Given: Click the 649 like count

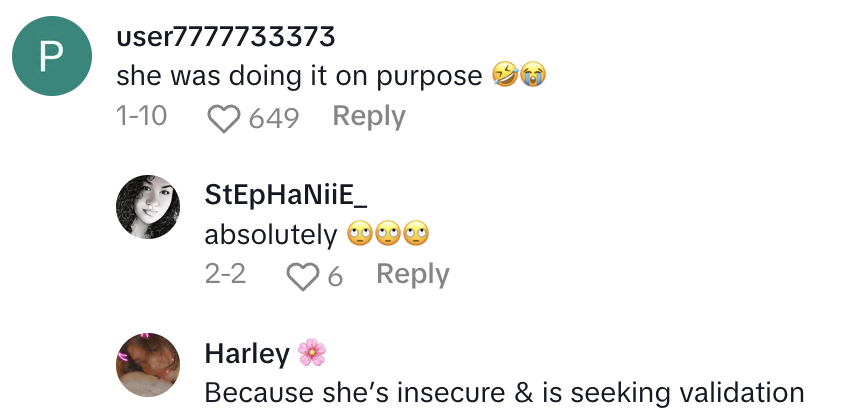Looking at the screenshot, I should (x=273, y=118).
